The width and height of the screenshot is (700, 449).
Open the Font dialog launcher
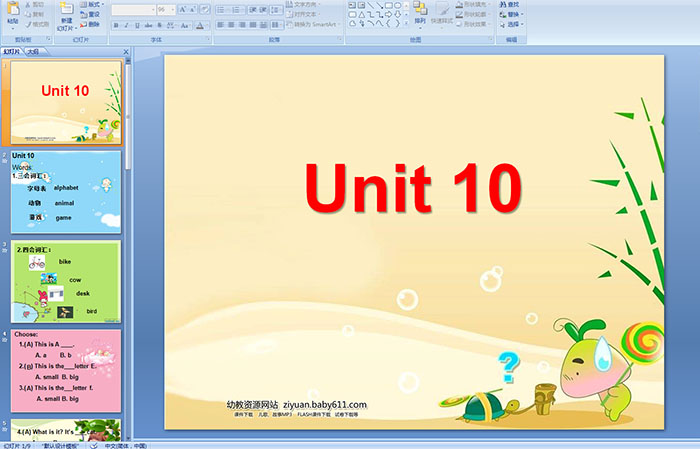pyautogui.click(x=208, y=40)
